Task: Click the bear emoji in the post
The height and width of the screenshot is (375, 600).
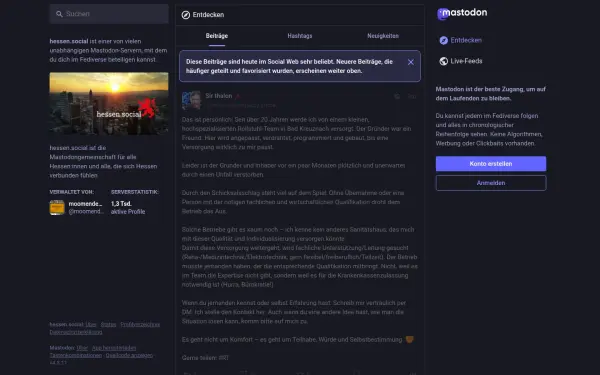Action: pos(409,340)
